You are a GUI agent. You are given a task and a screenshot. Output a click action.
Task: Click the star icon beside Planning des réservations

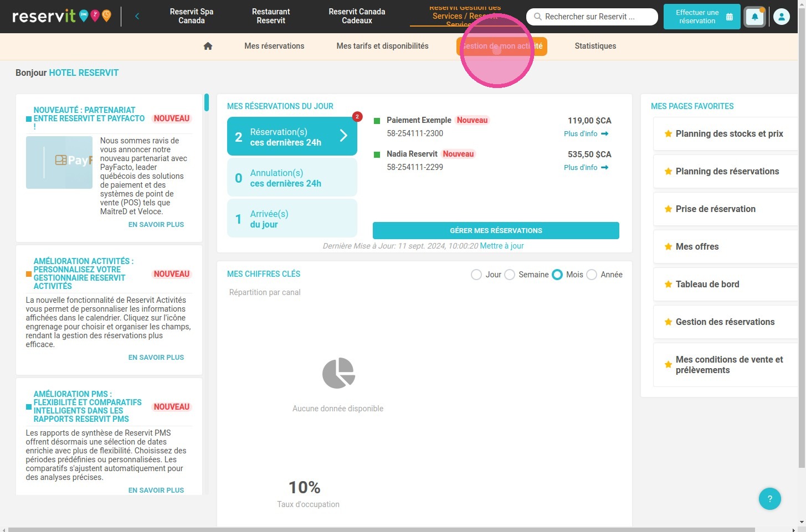coord(668,171)
